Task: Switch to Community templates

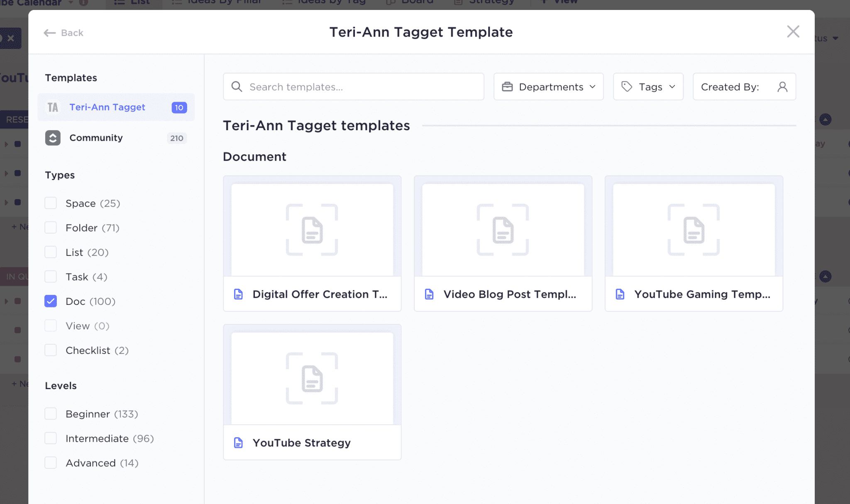Action: pyautogui.click(x=96, y=138)
